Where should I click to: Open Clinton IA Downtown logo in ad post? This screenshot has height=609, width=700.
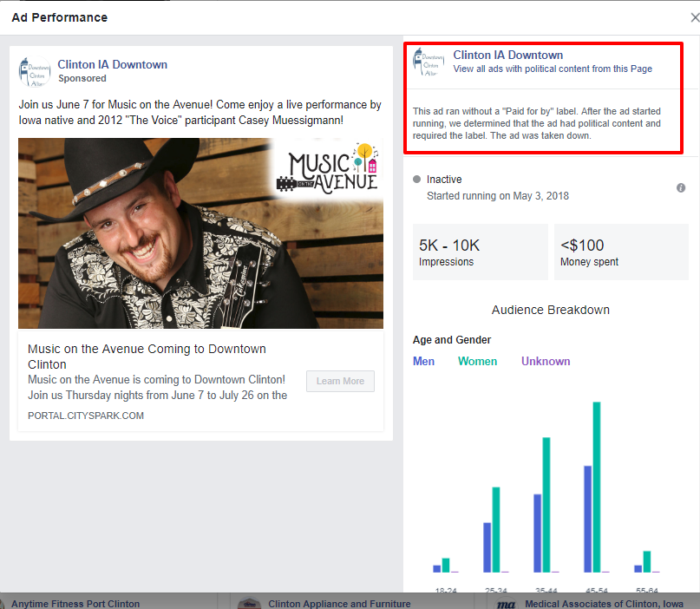tap(35, 71)
